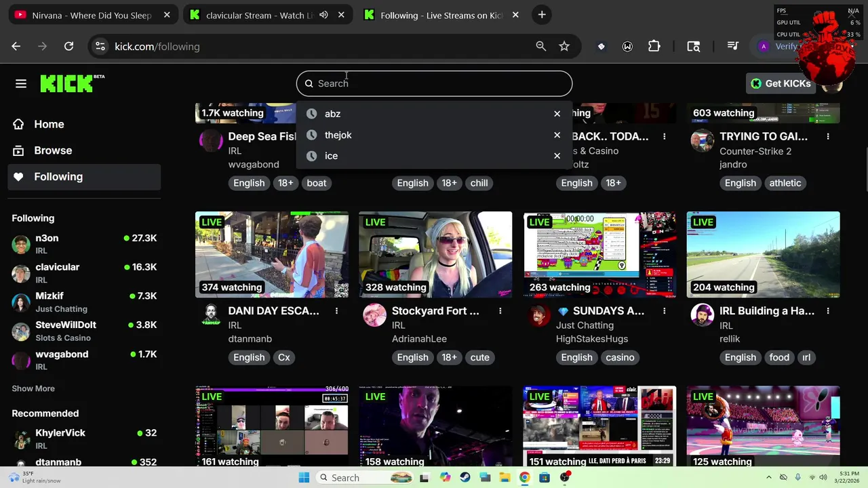Open options menu for SUNDAYS A... stream

click(x=664, y=311)
